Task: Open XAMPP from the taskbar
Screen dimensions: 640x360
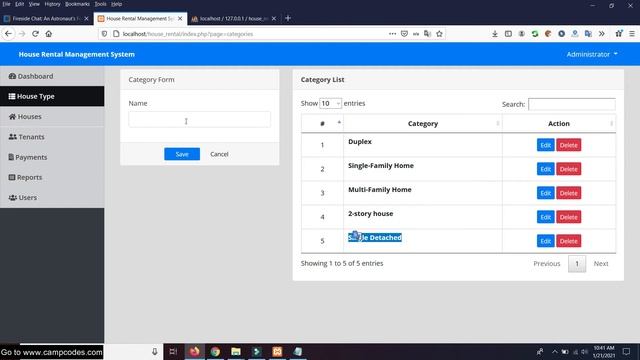Action: coord(277,351)
